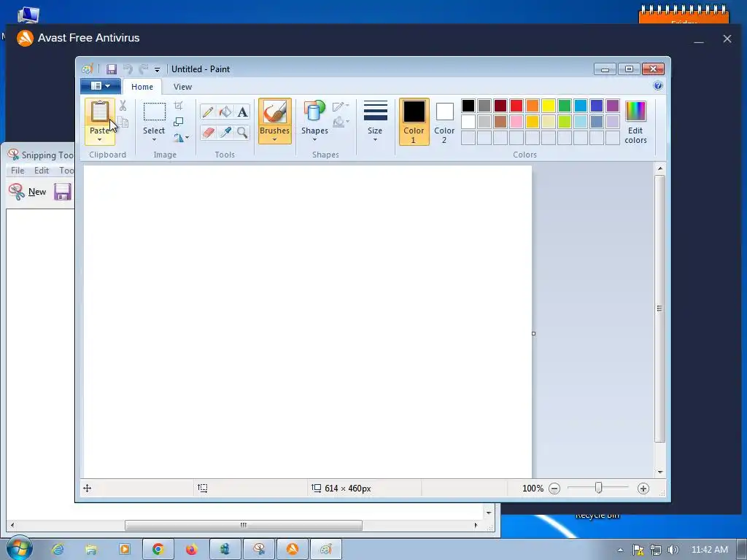Show hidden icons tray arrow
This screenshot has width=747, height=560.
620,550
